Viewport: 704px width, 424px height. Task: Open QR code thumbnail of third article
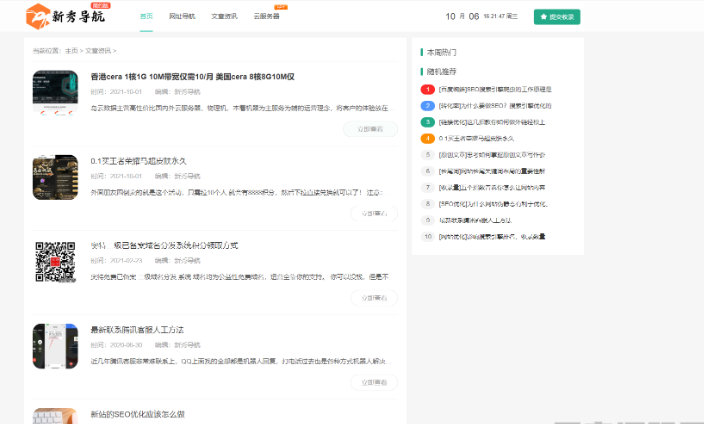click(55, 262)
